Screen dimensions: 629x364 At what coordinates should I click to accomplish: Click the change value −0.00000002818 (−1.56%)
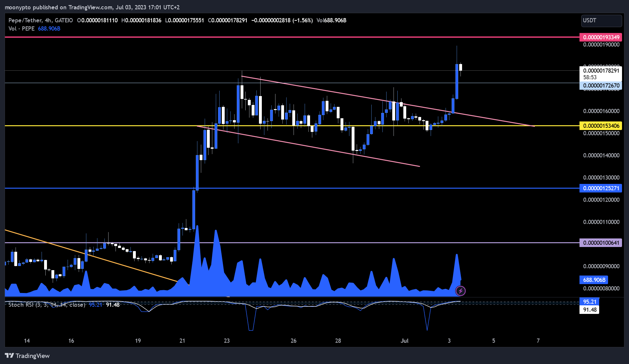[x=282, y=20]
